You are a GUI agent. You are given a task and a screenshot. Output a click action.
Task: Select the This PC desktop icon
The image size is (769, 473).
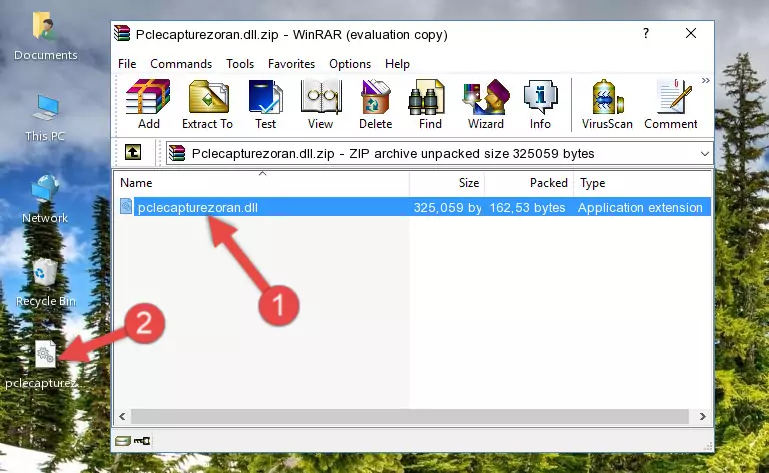[45, 118]
